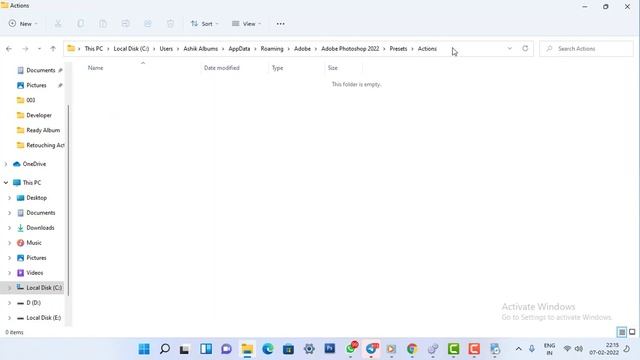Image resolution: width=640 pixels, height=360 pixels.
Task: Click the Cut scissors icon
Action: pos(58,24)
